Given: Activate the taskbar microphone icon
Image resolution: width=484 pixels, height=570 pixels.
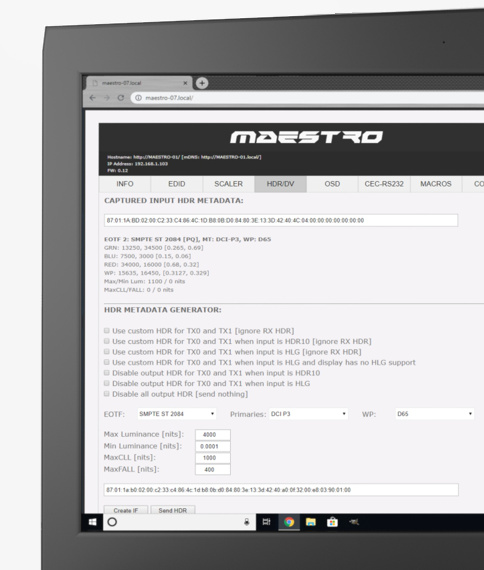Looking at the screenshot, I should pos(247,522).
